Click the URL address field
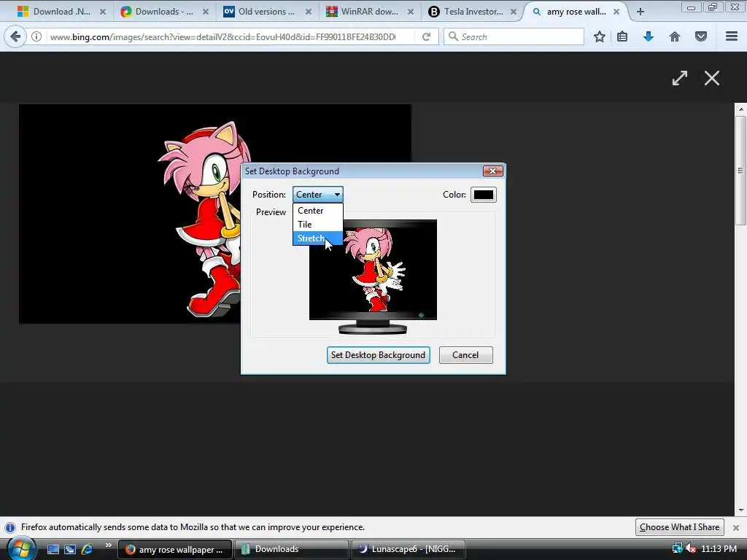 coord(222,36)
